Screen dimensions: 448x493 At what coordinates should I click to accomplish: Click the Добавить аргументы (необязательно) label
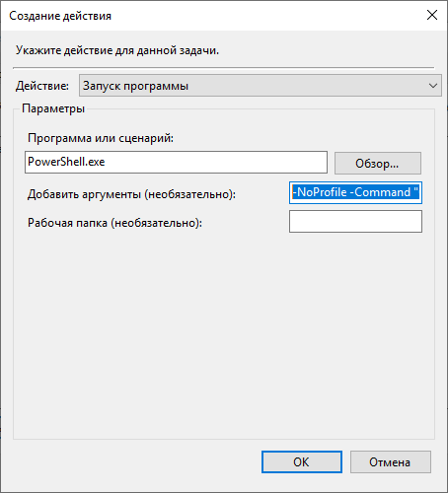point(131,194)
